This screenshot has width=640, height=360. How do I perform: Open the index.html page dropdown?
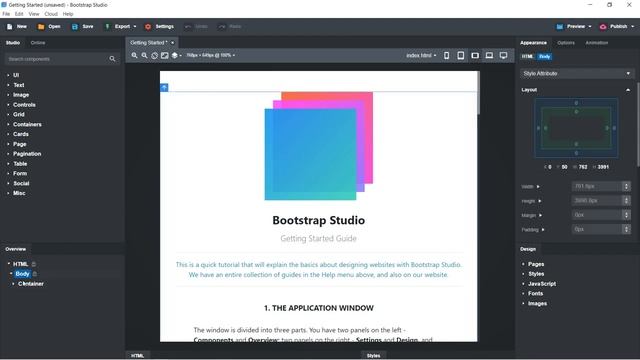(x=421, y=55)
